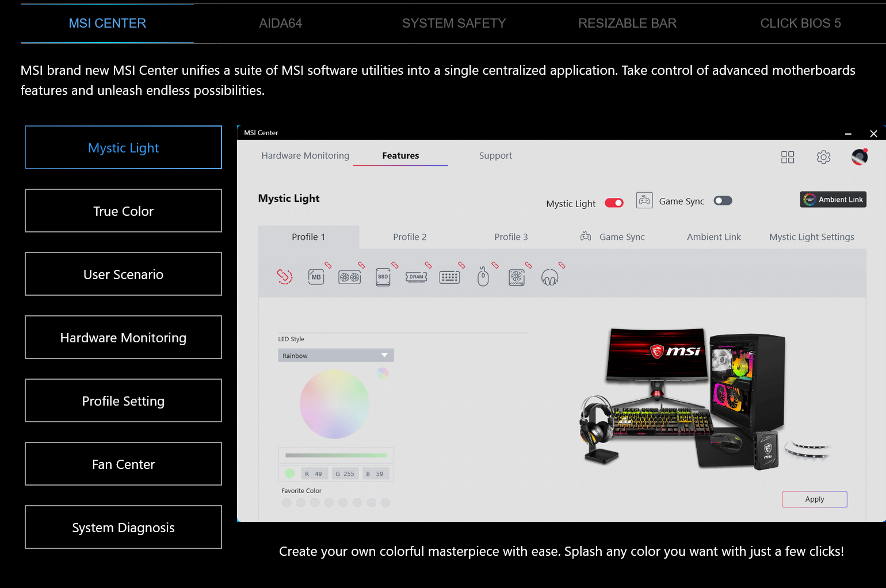Open the Mystic Light Settings tab
This screenshot has width=886, height=588.
point(811,237)
